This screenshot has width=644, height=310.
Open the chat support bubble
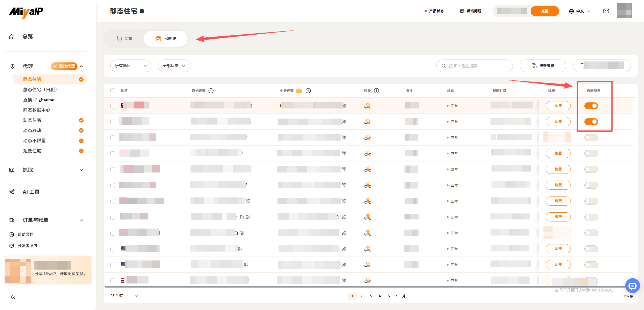pos(632,286)
